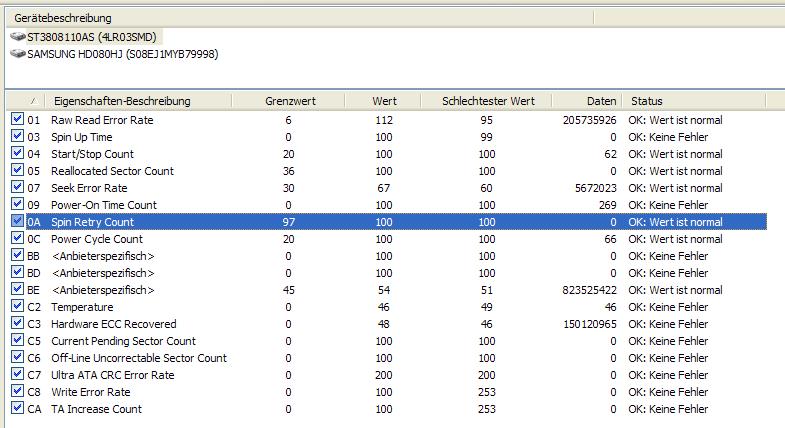
Task: Select the Ultra ATA CRC Error Rate row
Action: 388,375
